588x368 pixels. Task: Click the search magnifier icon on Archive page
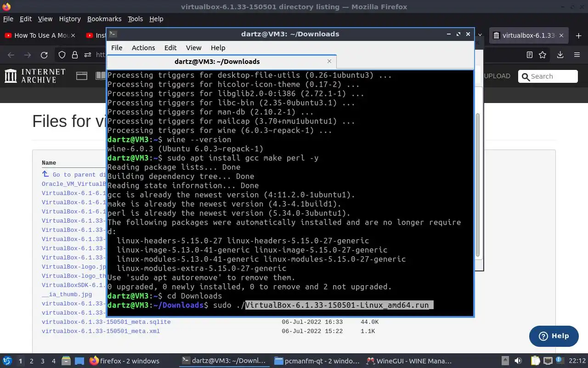526,76
